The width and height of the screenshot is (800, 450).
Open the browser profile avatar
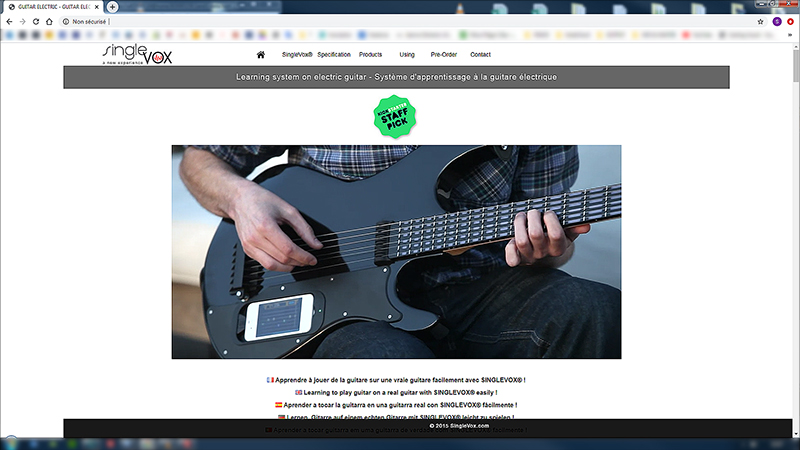777,21
